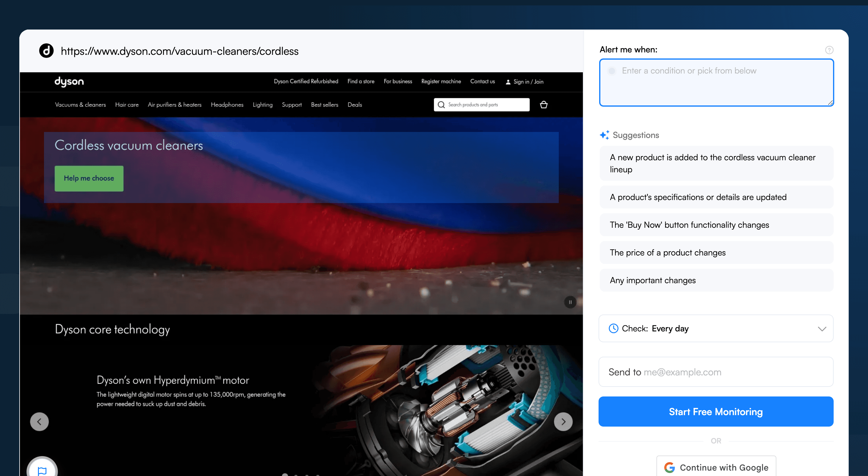Open Lighting menu
The width and height of the screenshot is (868, 476).
[263, 105]
